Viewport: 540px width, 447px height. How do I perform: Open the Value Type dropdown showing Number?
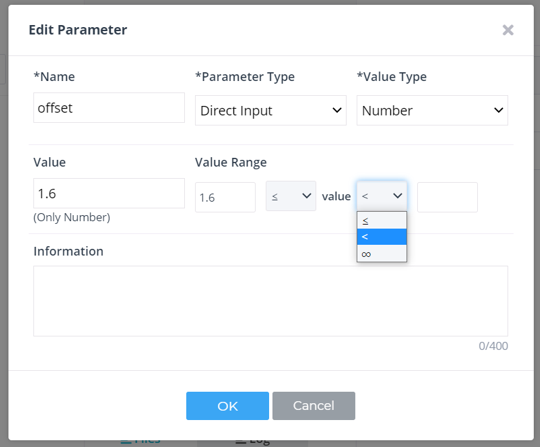(432, 110)
